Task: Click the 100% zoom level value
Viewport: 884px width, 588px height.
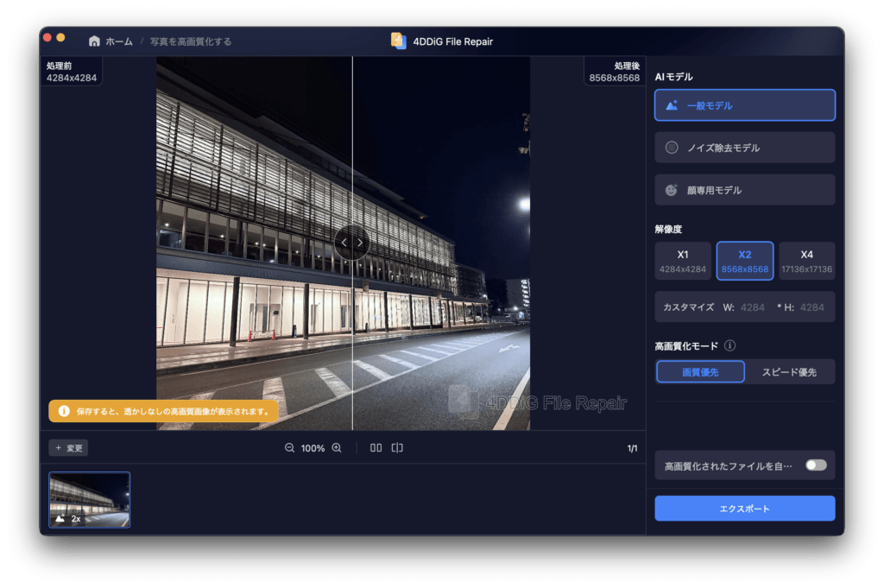Action: pos(313,448)
